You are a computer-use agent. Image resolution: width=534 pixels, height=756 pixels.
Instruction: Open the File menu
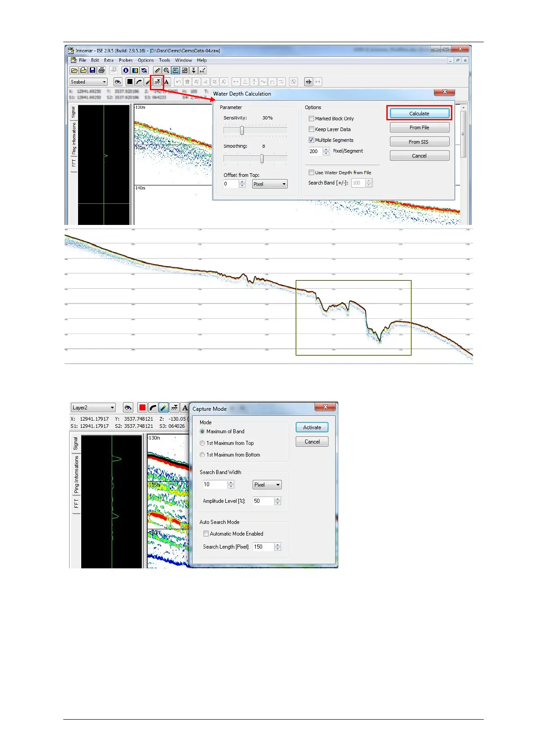(83, 60)
